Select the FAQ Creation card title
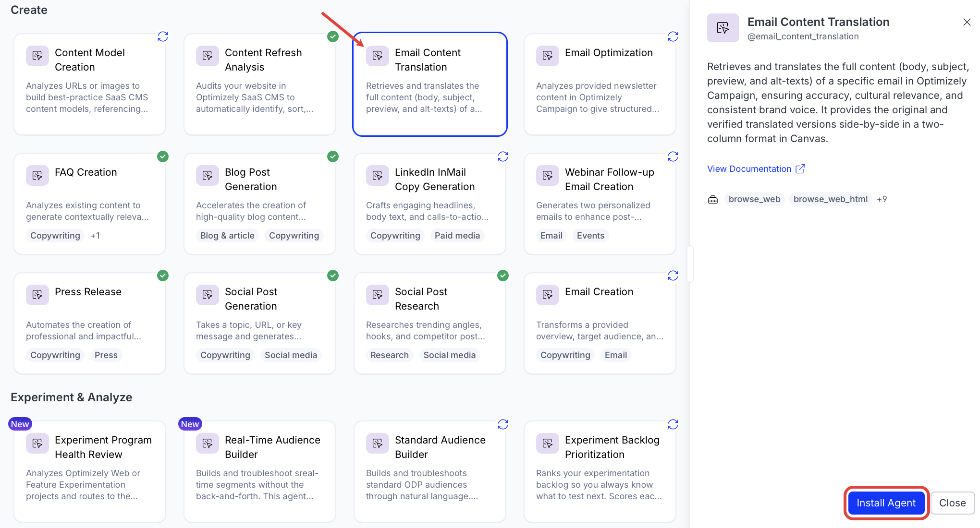Image resolution: width=980 pixels, height=528 pixels. [x=86, y=172]
